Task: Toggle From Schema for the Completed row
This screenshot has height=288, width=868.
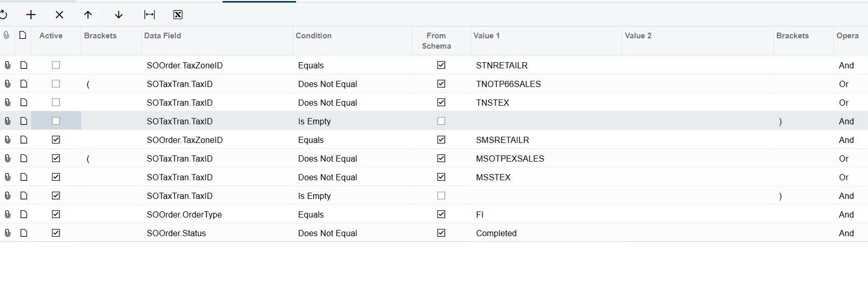Action: (441, 233)
